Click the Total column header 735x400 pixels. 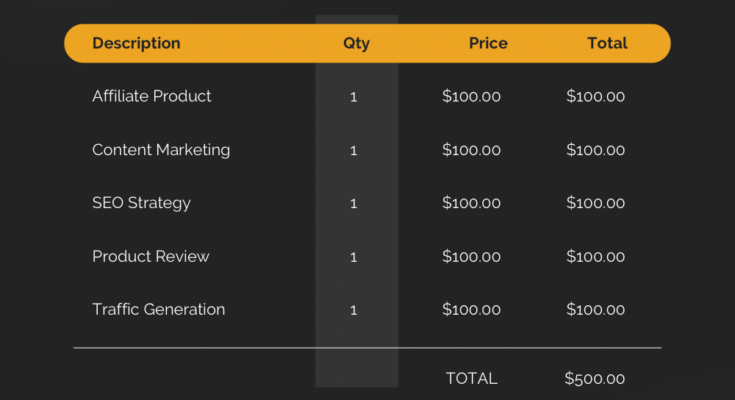[x=607, y=43]
